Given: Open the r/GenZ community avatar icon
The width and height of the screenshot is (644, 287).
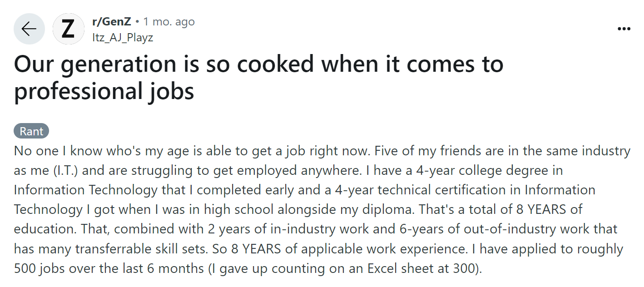Looking at the screenshot, I should point(69,29).
